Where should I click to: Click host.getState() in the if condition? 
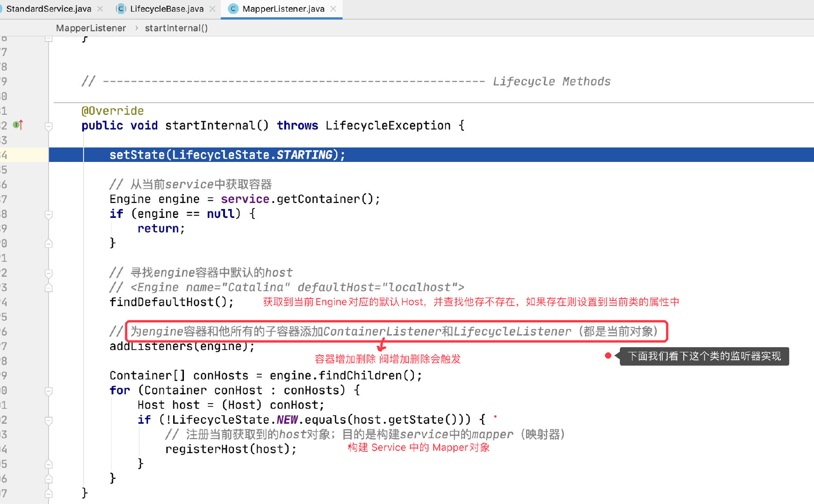click(405, 420)
